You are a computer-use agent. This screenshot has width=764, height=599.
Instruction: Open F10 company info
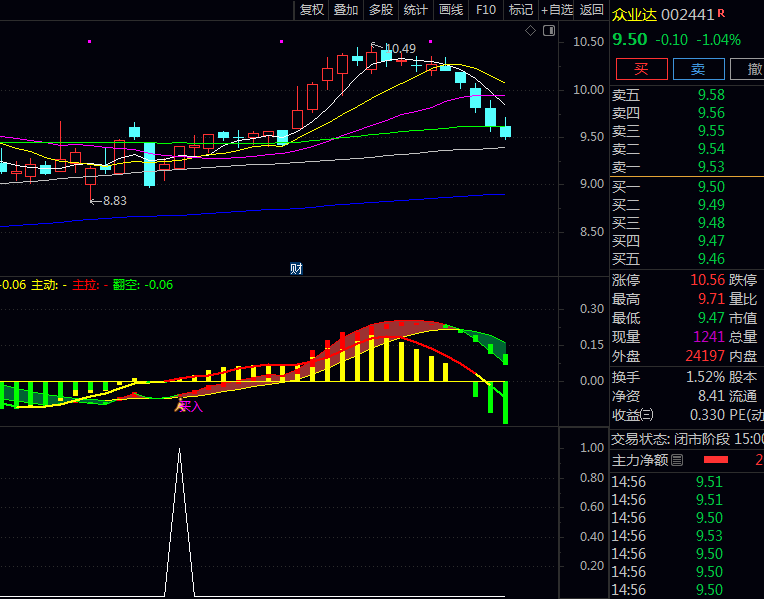(486, 10)
